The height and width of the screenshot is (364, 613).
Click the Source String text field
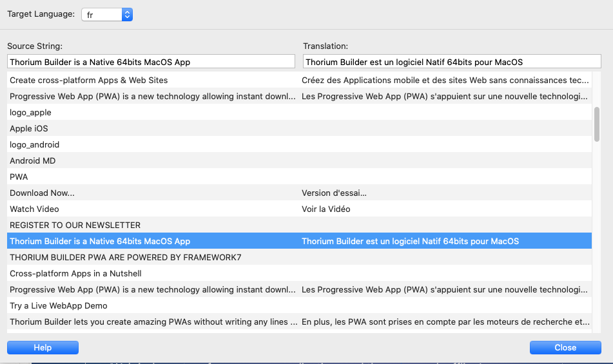click(150, 62)
